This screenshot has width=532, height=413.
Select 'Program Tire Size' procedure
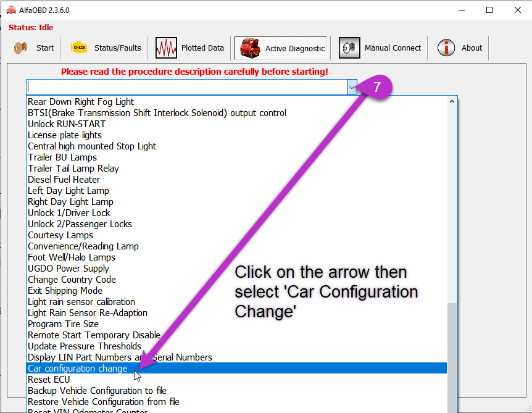236,324
